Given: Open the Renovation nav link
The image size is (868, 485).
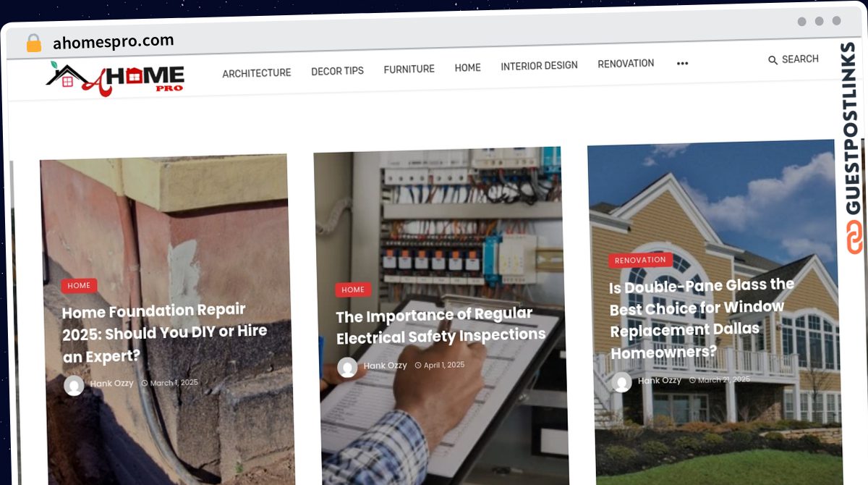Looking at the screenshot, I should [626, 64].
